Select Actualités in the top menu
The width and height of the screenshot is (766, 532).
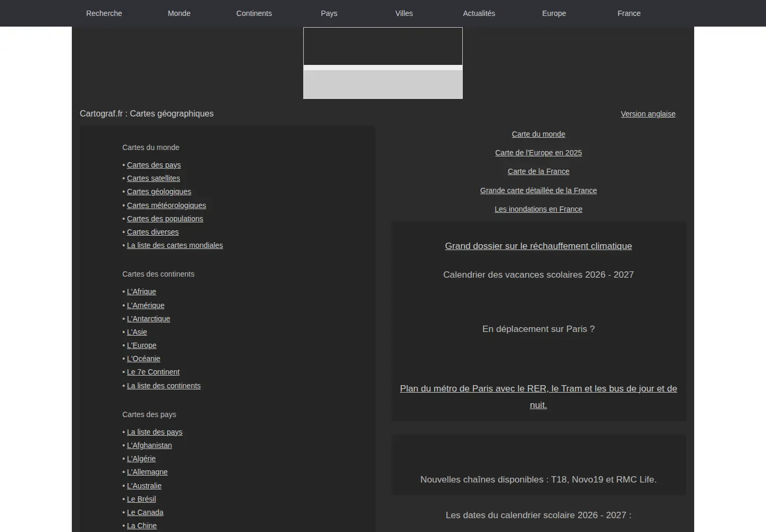tap(479, 13)
